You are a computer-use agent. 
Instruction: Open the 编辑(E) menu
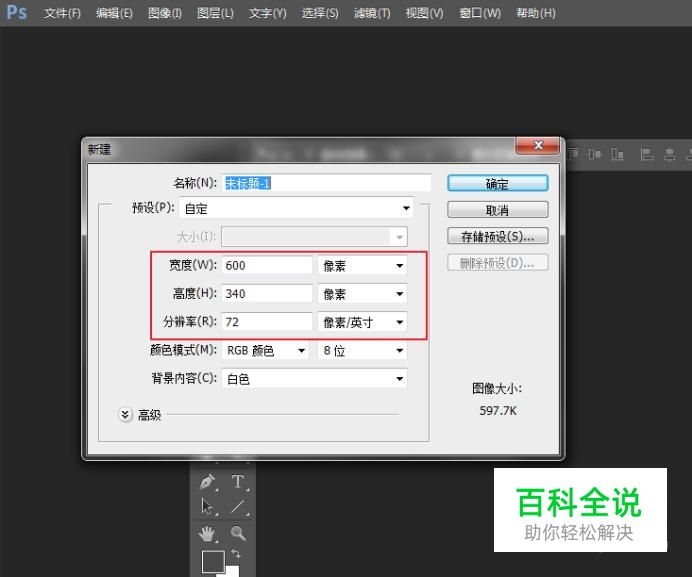(114, 13)
